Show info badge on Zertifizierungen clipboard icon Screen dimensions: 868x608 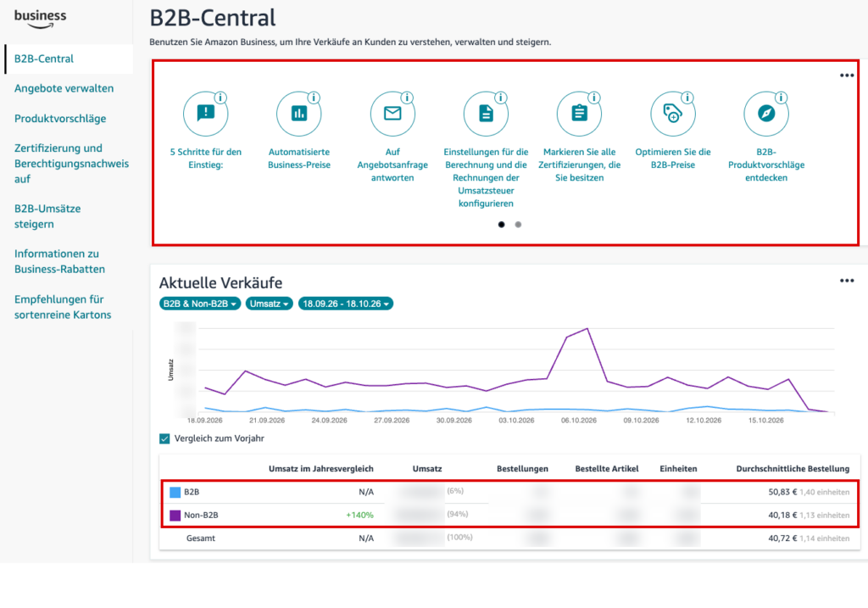point(594,98)
